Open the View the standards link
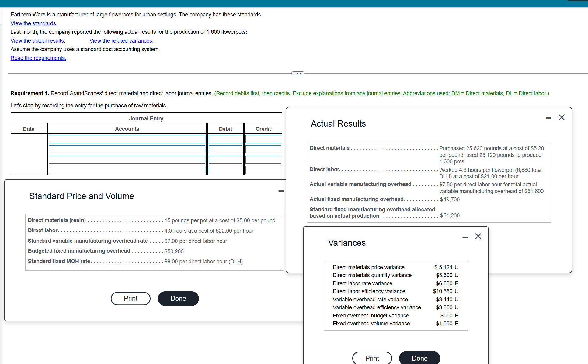 pos(34,23)
